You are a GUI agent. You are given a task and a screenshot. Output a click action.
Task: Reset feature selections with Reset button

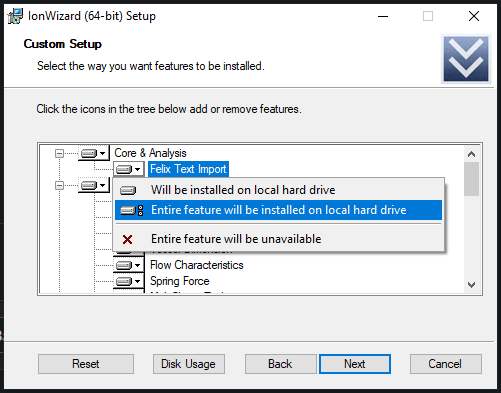(x=86, y=364)
